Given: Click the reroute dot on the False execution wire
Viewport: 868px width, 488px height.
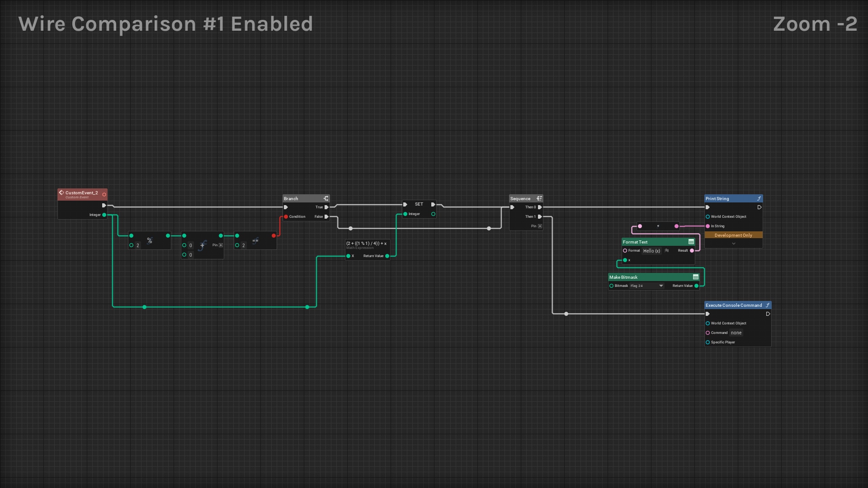Looking at the screenshot, I should point(351,229).
